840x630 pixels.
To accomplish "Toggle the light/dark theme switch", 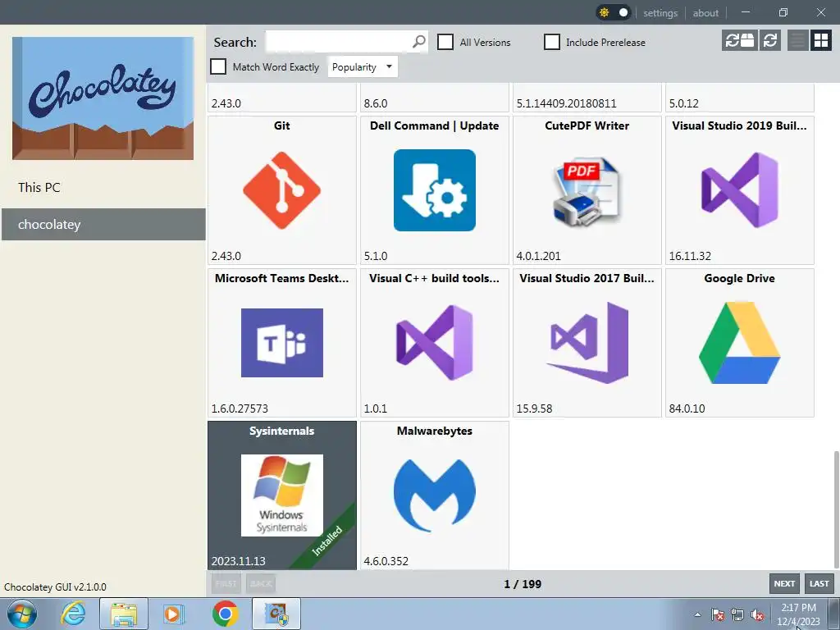I will pos(614,12).
